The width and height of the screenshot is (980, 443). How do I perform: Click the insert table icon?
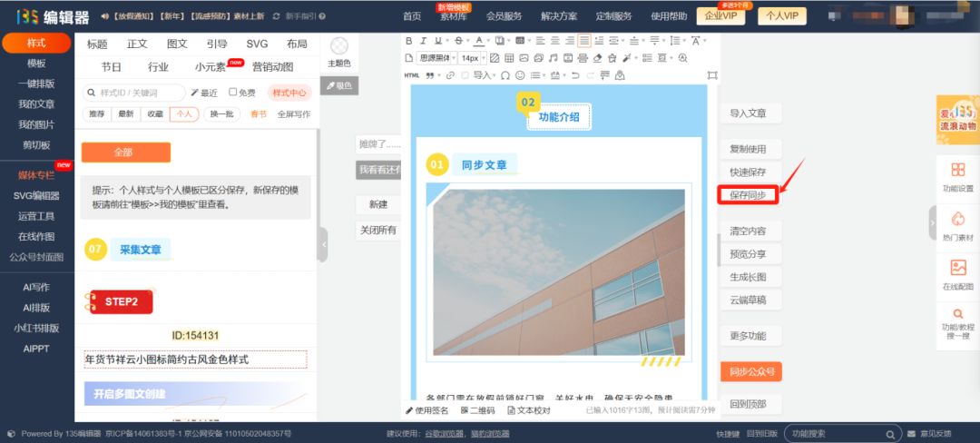509,58
